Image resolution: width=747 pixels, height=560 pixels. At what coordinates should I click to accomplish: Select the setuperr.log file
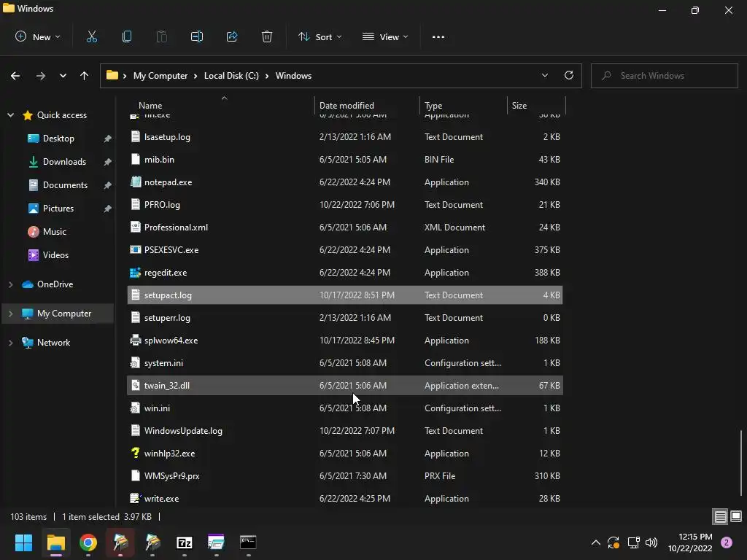[345, 318]
